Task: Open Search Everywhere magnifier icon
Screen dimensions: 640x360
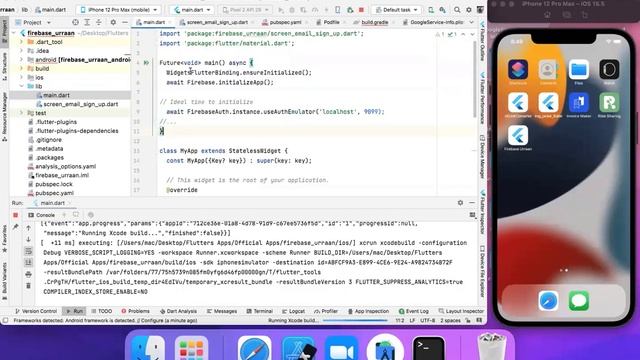Action: coord(457,9)
